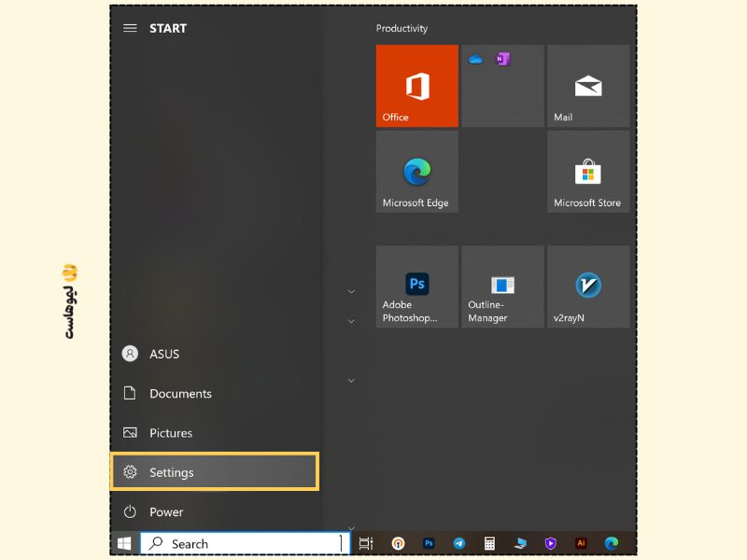Open Calculator from the taskbar
747x560 pixels.
click(489, 543)
